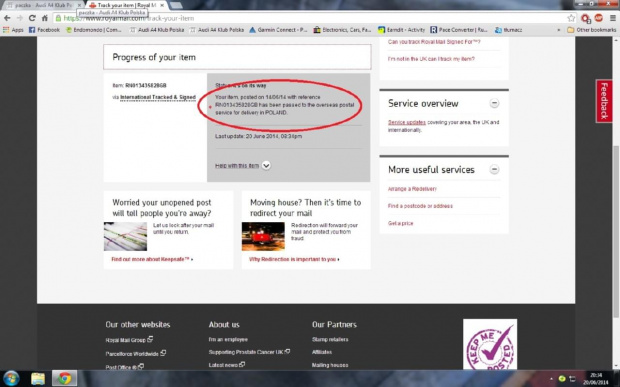This screenshot has height=387, width=620.
Task: Go to browser home page icon
Action: pyautogui.click(x=45, y=18)
